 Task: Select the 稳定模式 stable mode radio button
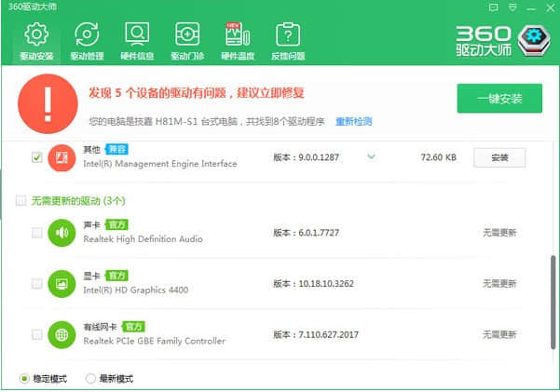(24, 379)
